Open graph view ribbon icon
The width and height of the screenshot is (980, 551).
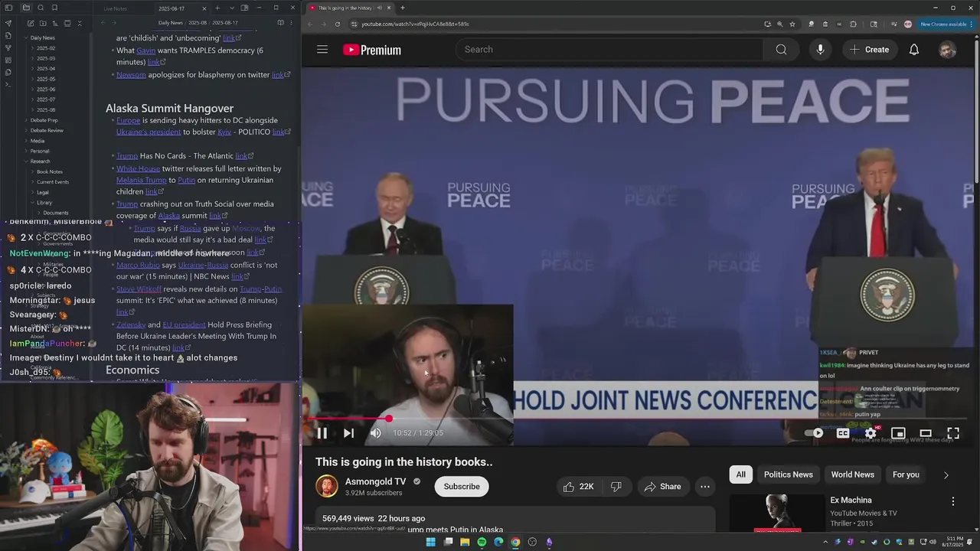click(x=8, y=47)
